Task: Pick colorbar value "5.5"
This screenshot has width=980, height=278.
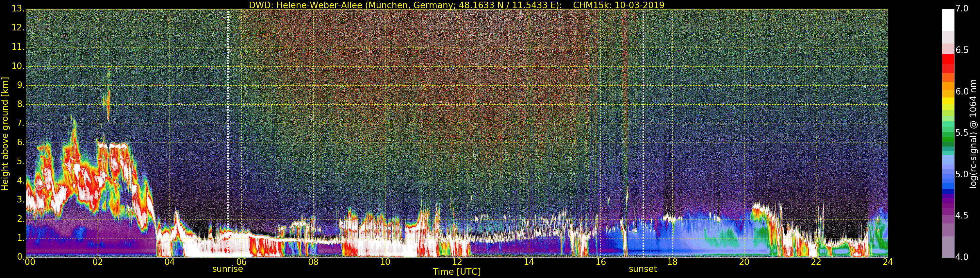Action: pyautogui.click(x=962, y=133)
